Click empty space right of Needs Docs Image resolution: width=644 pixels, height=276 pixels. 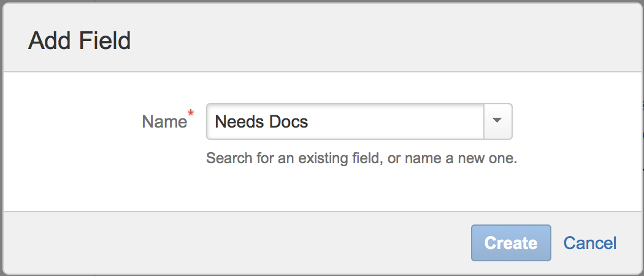(x=399, y=121)
